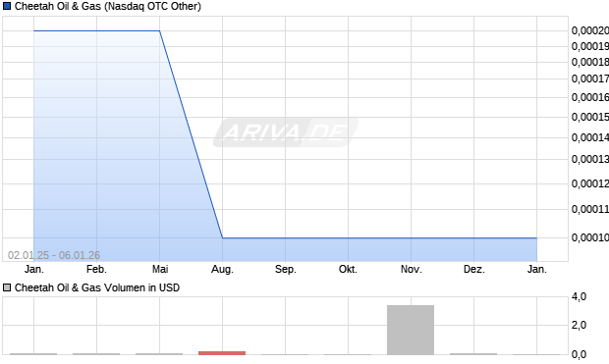
Task: Click the gray volume legend square
Action: 7,287
